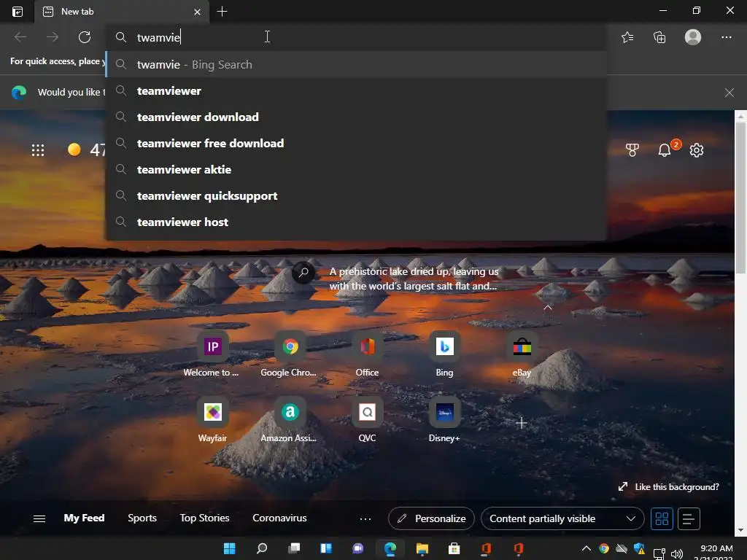Click Like this background link
Viewport: 747px width, 560px height.
click(670, 486)
